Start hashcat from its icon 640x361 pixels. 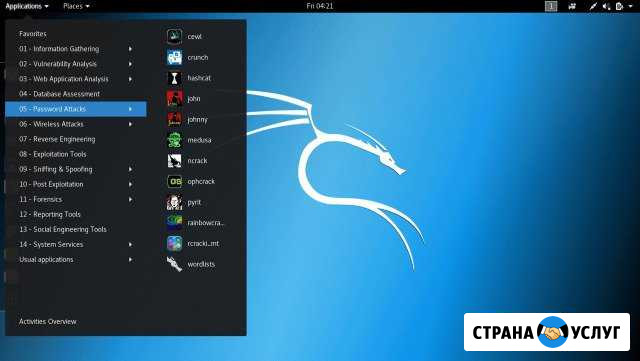point(175,78)
